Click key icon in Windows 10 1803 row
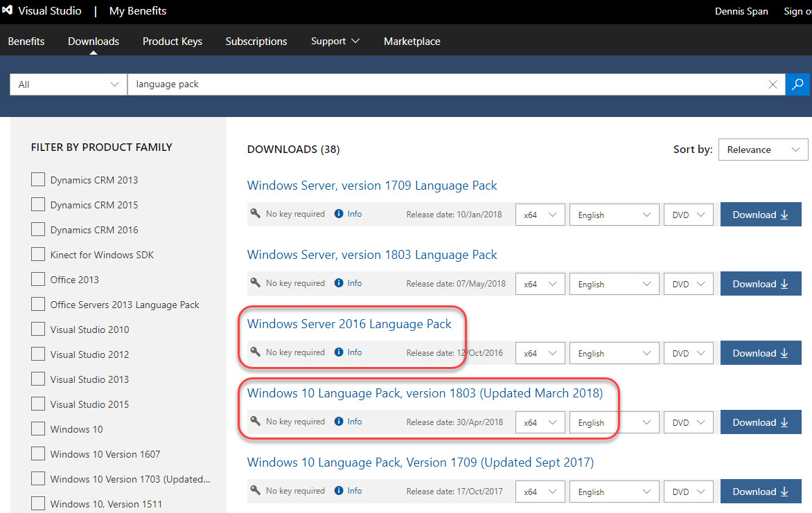 (x=255, y=421)
